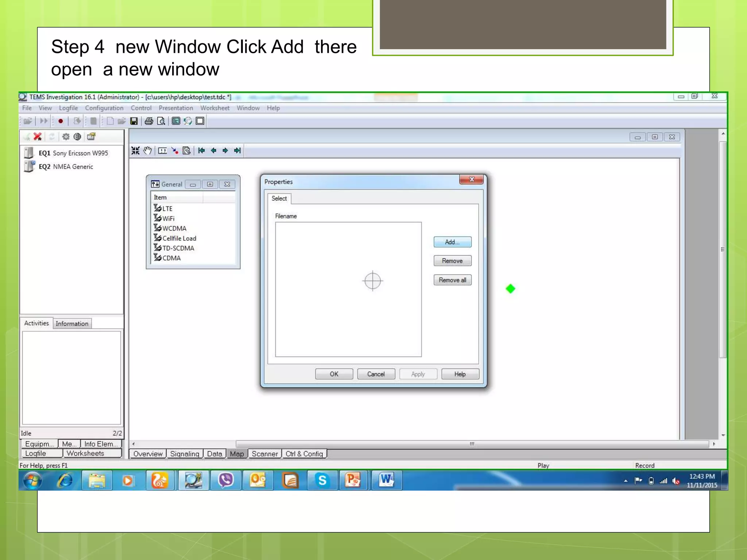Click the green-framed list window toolbar icon
The image size is (747, 560).
(176, 121)
